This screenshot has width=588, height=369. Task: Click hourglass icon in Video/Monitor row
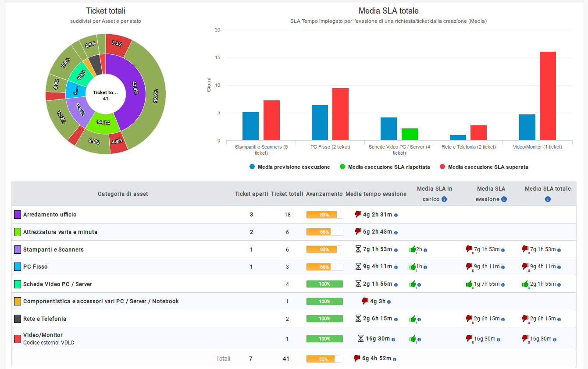(x=361, y=338)
